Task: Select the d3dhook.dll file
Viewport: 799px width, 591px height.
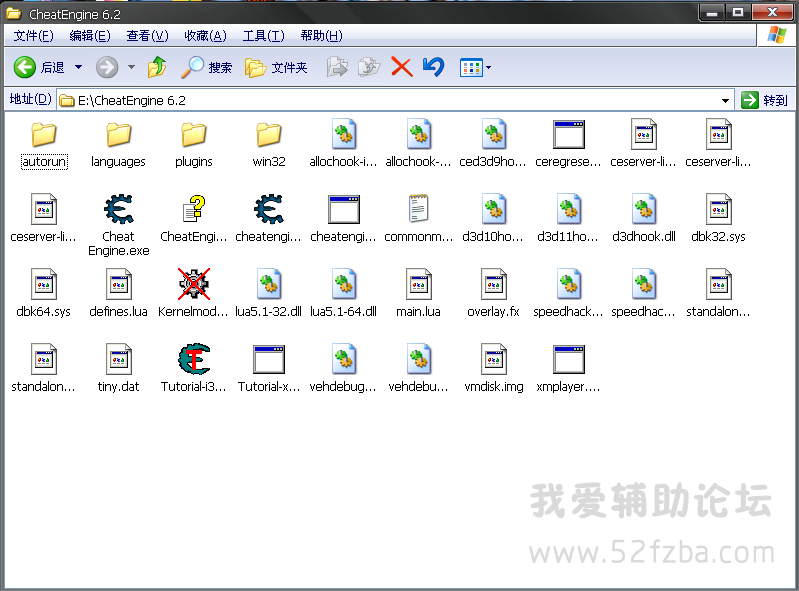Action: 644,219
